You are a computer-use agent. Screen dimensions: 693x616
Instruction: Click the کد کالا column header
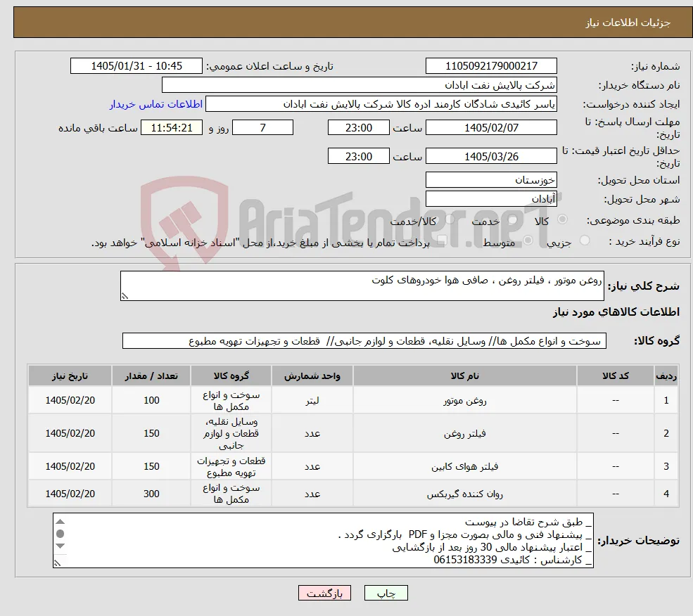[615, 376]
